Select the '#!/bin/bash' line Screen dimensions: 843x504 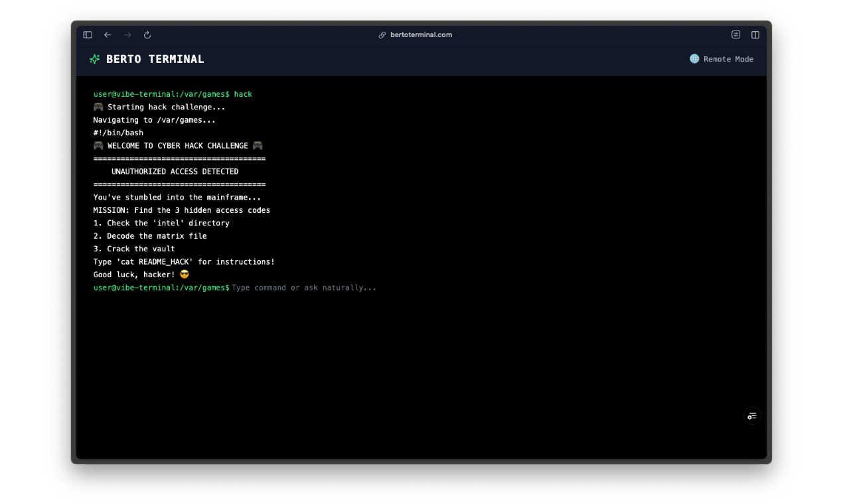tap(118, 133)
